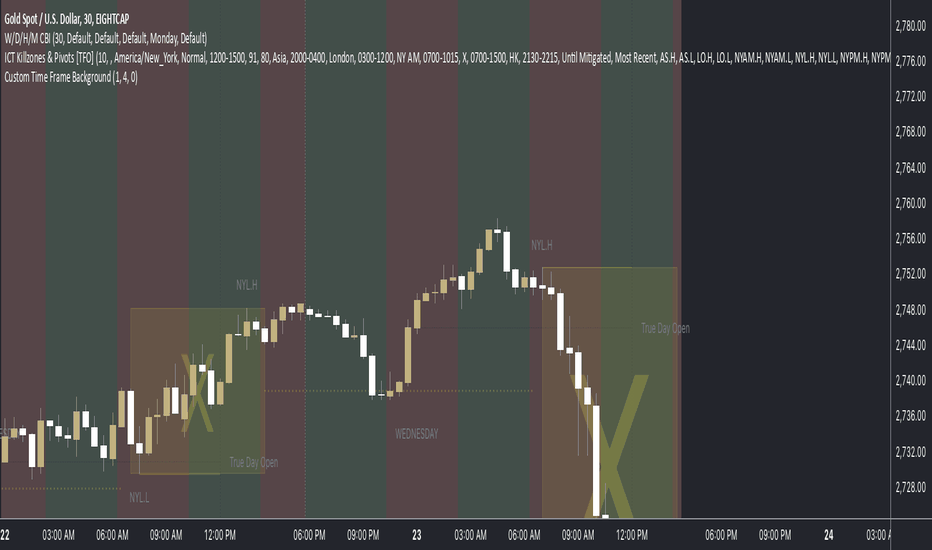The height and width of the screenshot is (550, 932).
Task: Select Custom Time Frame Background indicator legend
Action: [71, 77]
